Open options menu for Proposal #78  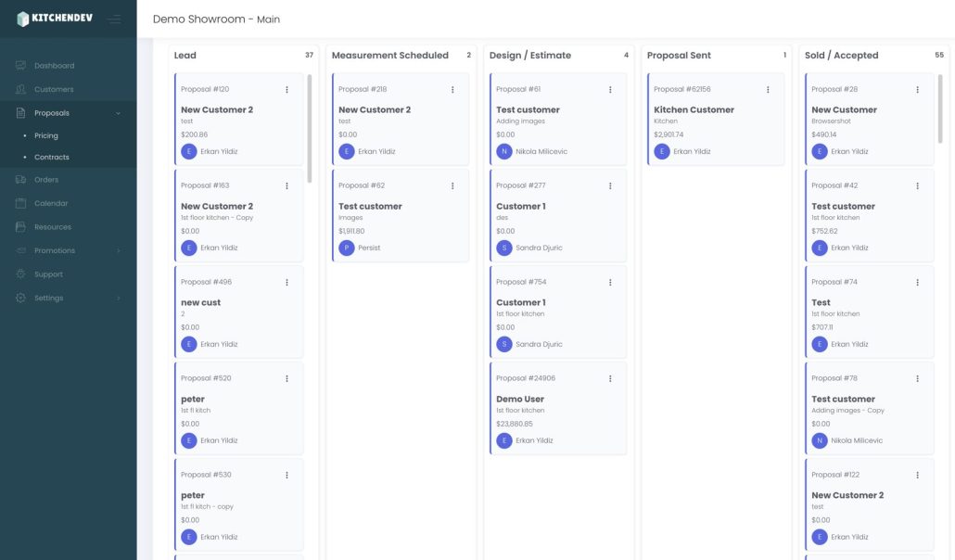coord(917,378)
